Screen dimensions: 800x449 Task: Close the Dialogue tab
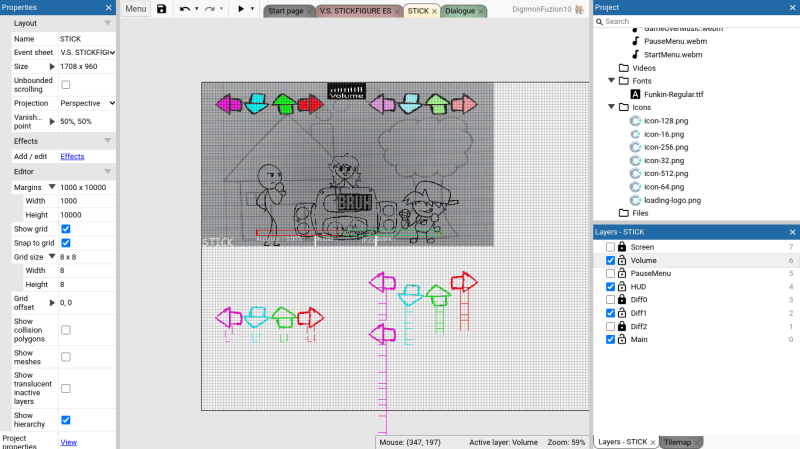pos(481,11)
